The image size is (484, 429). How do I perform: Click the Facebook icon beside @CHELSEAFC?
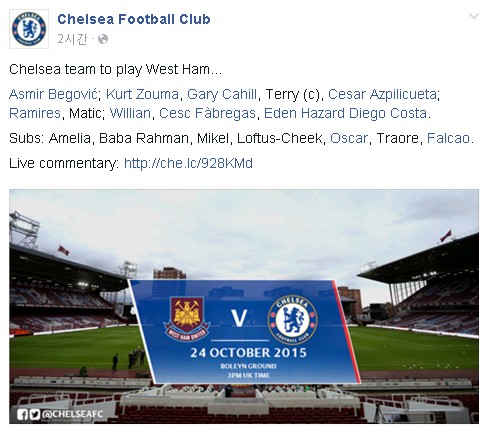click(22, 414)
